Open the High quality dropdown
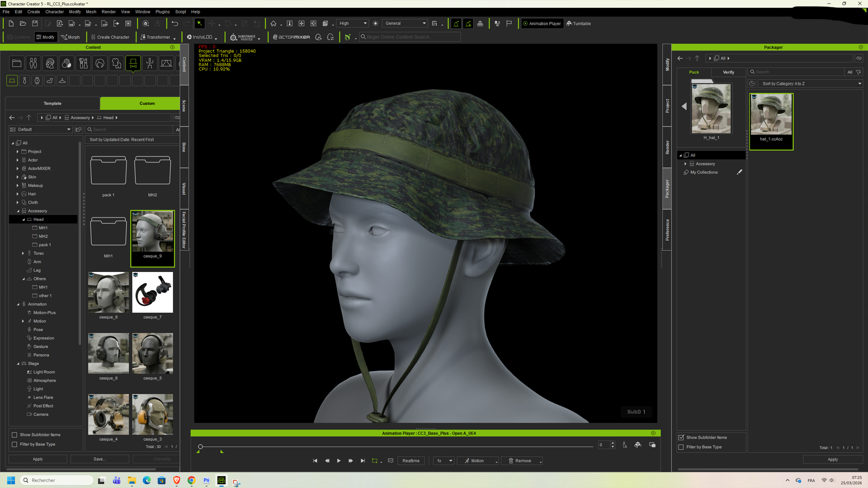This screenshot has width=868, height=488. (x=353, y=23)
